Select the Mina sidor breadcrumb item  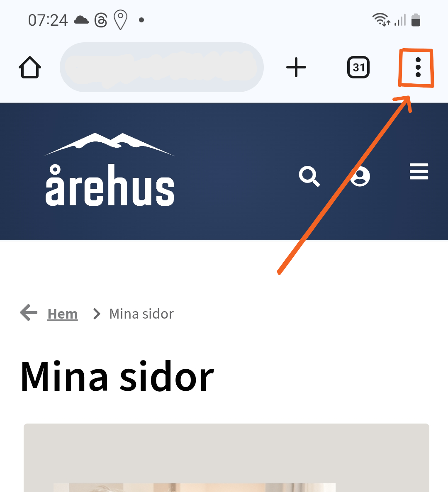[x=141, y=314]
